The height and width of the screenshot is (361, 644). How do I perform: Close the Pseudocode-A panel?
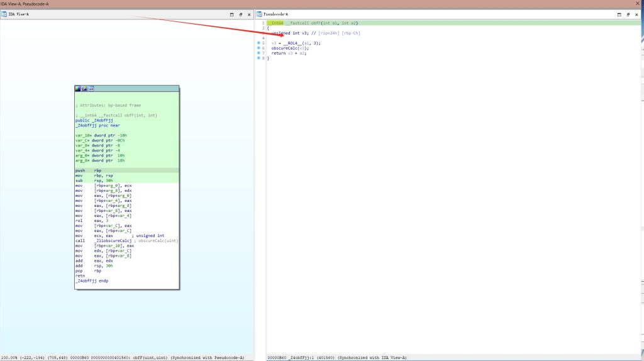coord(636,14)
